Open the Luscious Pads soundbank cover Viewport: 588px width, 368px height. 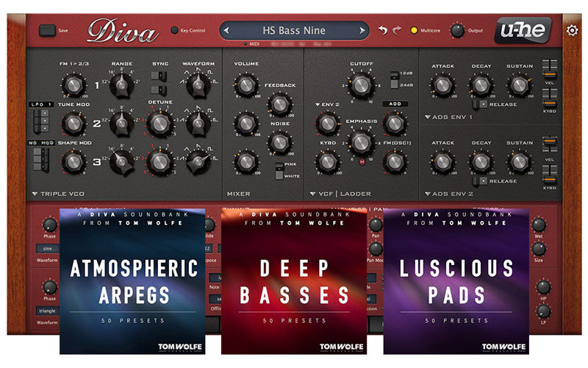456,281
